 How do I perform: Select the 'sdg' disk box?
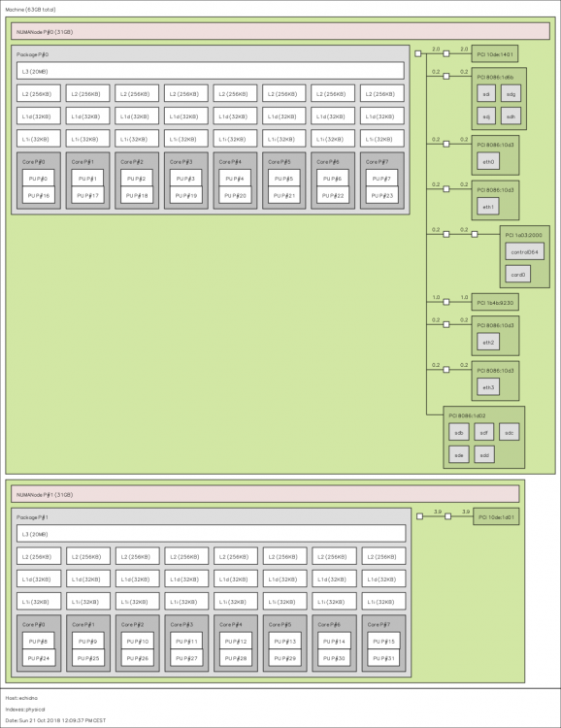tap(511, 94)
